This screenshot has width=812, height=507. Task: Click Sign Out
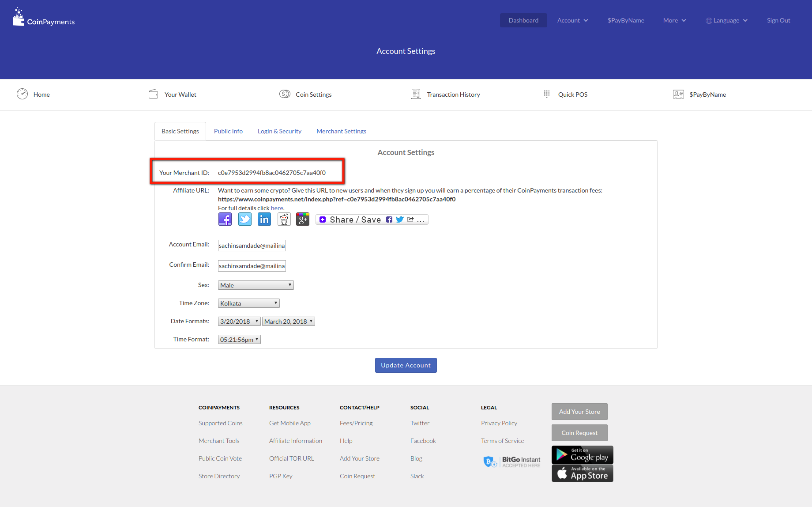coord(778,20)
